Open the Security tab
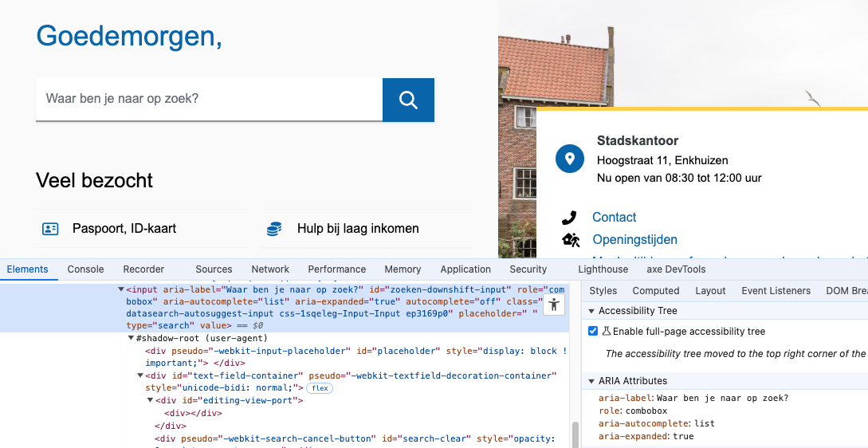The width and height of the screenshot is (868, 448). pyautogui.click(x=528, y=269)
